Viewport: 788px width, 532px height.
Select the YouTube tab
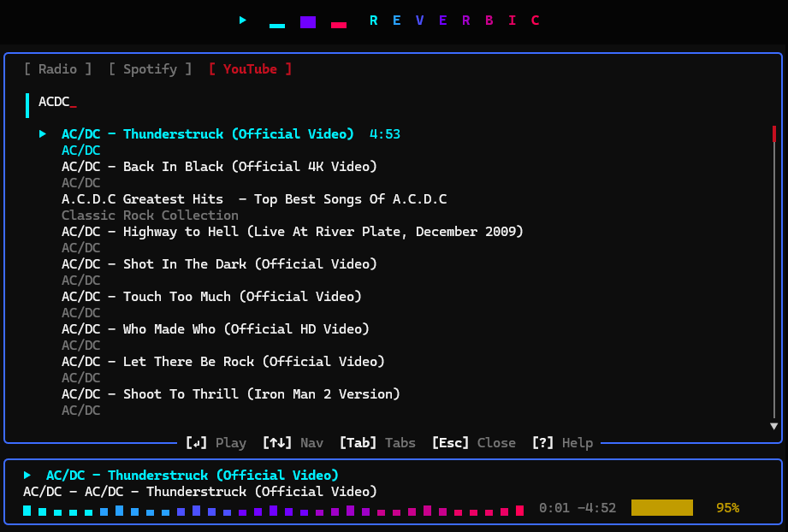coord(251,68)
